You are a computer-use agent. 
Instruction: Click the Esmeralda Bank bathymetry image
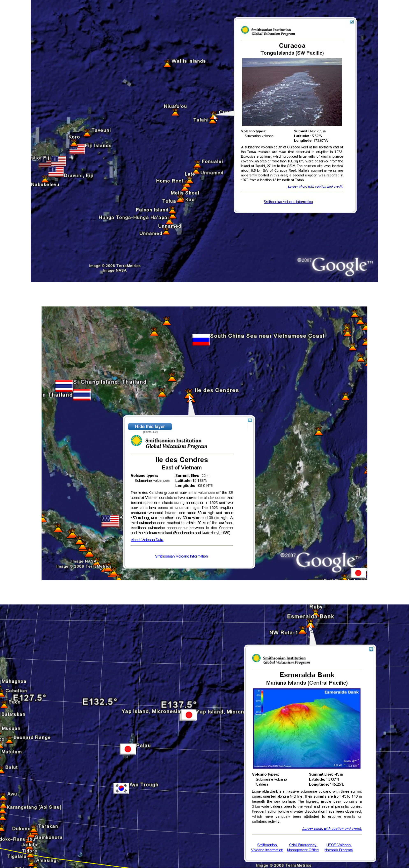point(306,728)
